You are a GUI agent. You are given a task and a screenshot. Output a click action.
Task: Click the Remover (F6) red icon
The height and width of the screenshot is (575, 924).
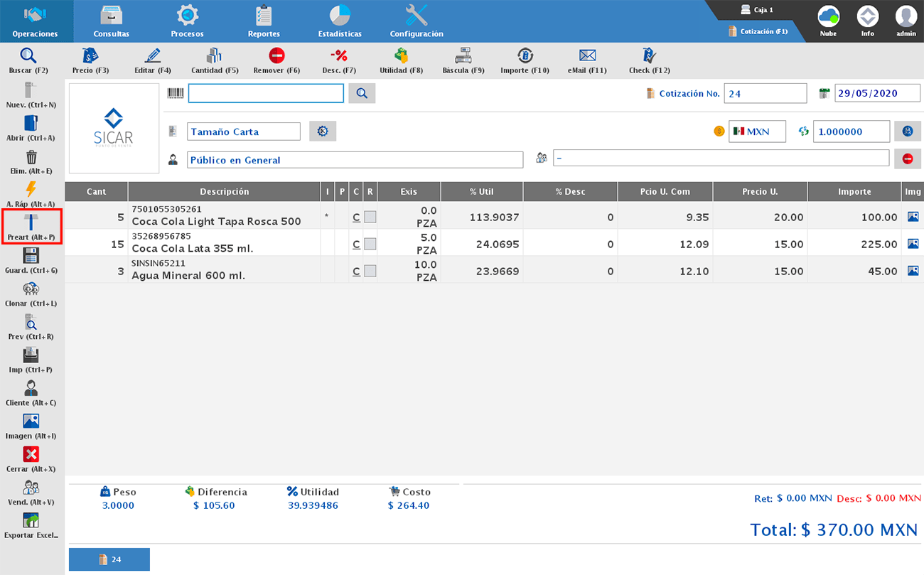(276, 57)
